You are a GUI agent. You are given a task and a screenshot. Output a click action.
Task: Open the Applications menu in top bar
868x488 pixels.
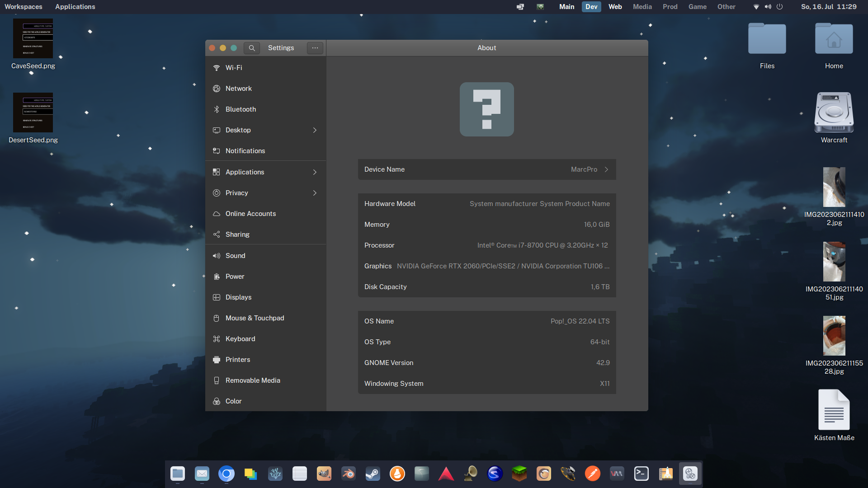(x=75, y=7)
